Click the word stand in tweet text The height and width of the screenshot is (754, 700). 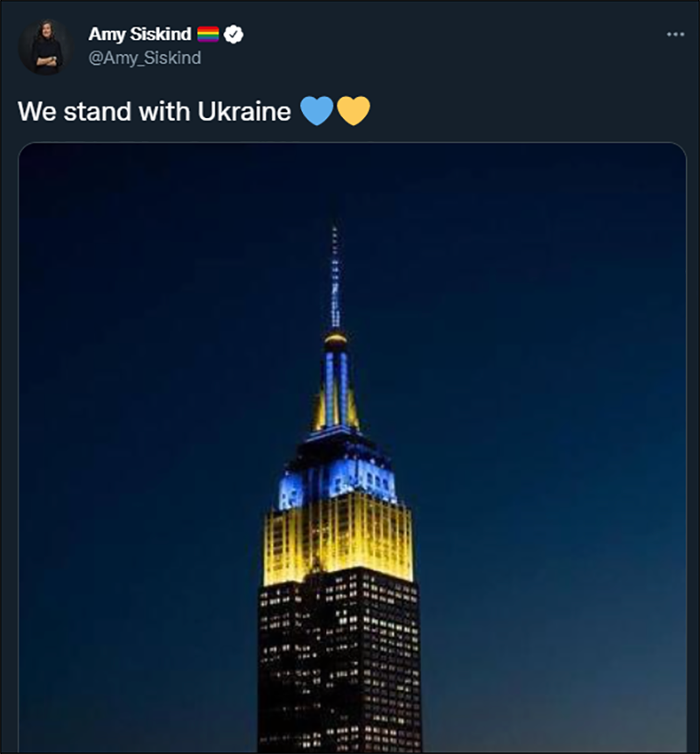98,112
